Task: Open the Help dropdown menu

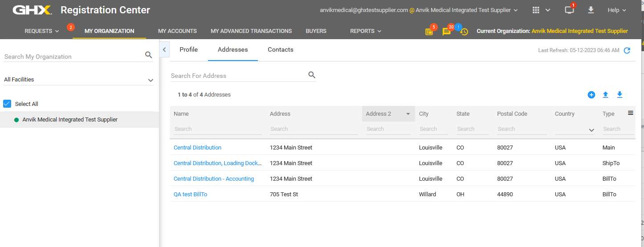Action: [617, 10]
